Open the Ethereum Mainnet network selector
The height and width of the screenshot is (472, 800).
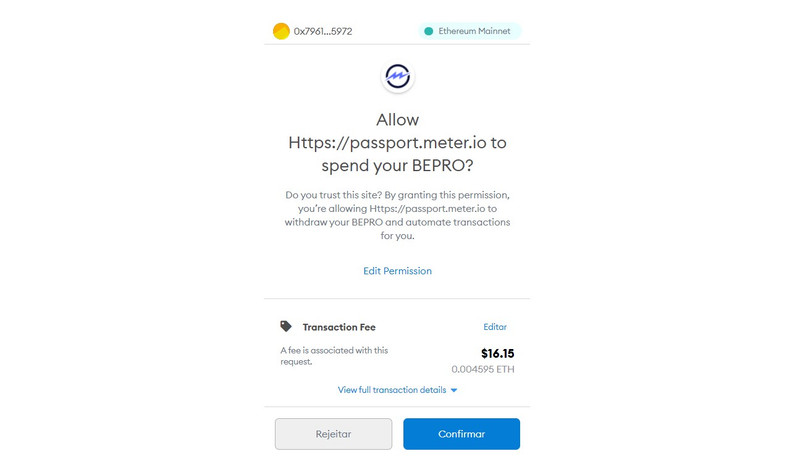pos(469,31)
